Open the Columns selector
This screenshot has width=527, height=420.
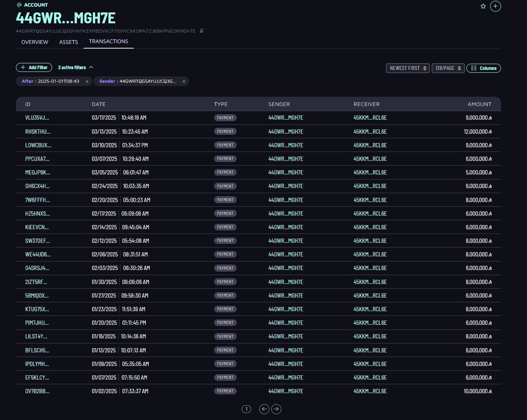[x=484, y=68]
